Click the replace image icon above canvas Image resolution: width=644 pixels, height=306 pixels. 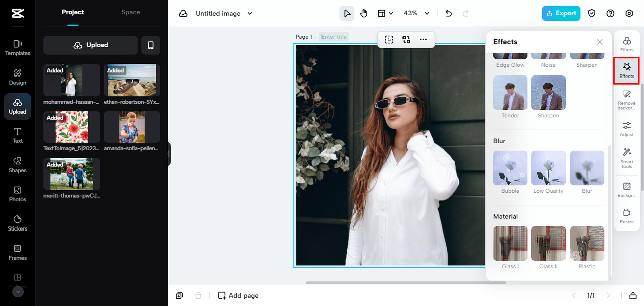406,40
